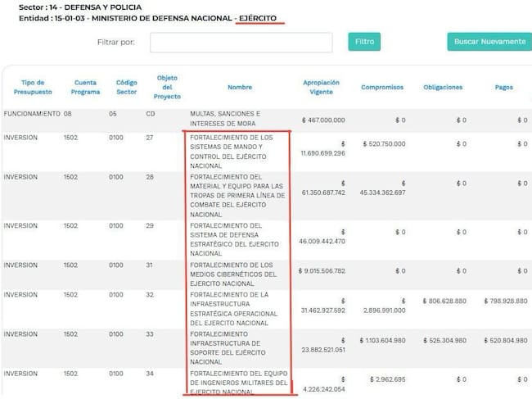Sort by Tipo de Presupuesto column header

click(x=33, y=87)
